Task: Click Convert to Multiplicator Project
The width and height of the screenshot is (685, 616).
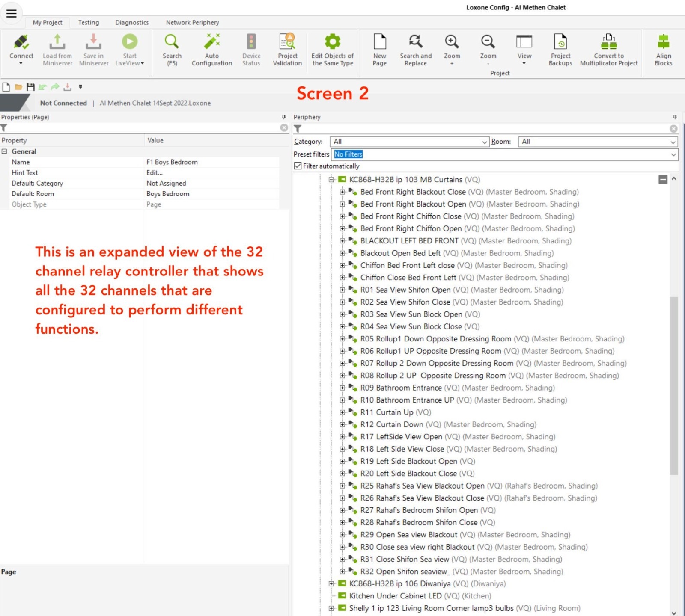Action: click(608, 43)
